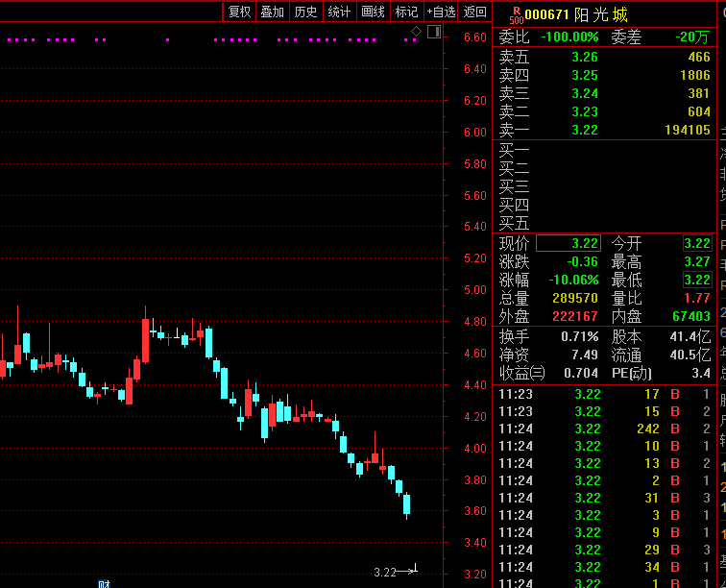Click the R500 margin badge beside stock code

pos(516,14)
